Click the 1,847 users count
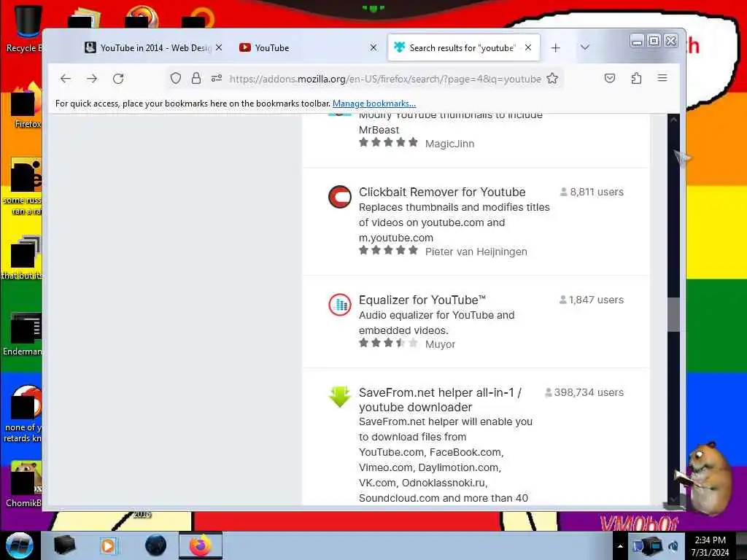The height and width of the screenshot is (560, 747). (x=591, y=300)
